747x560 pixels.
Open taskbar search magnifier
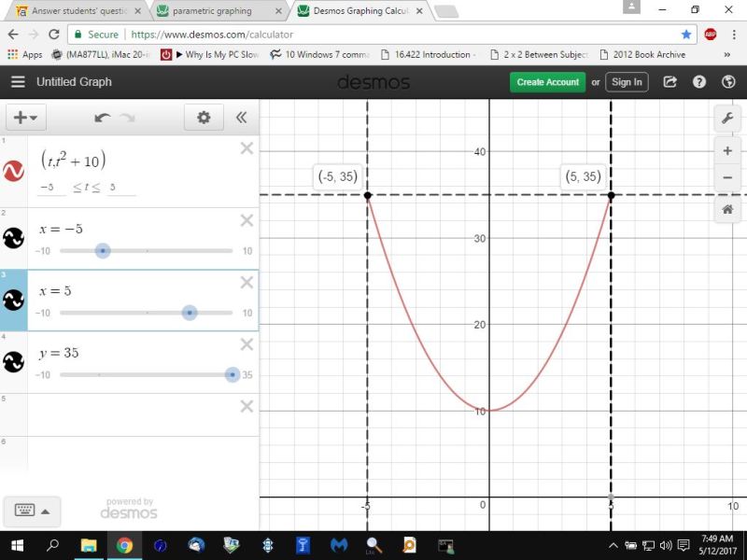(x=53, y=544)
